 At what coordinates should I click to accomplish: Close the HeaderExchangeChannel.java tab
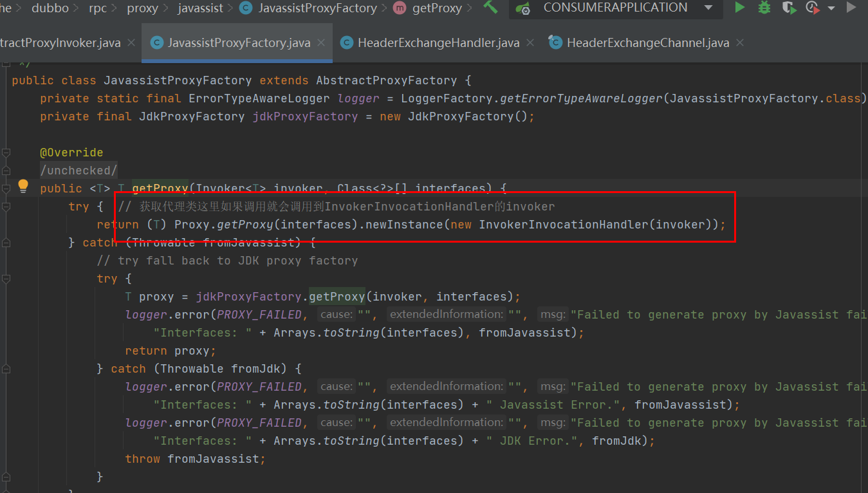pyautogui.click(x=740, y=43)
